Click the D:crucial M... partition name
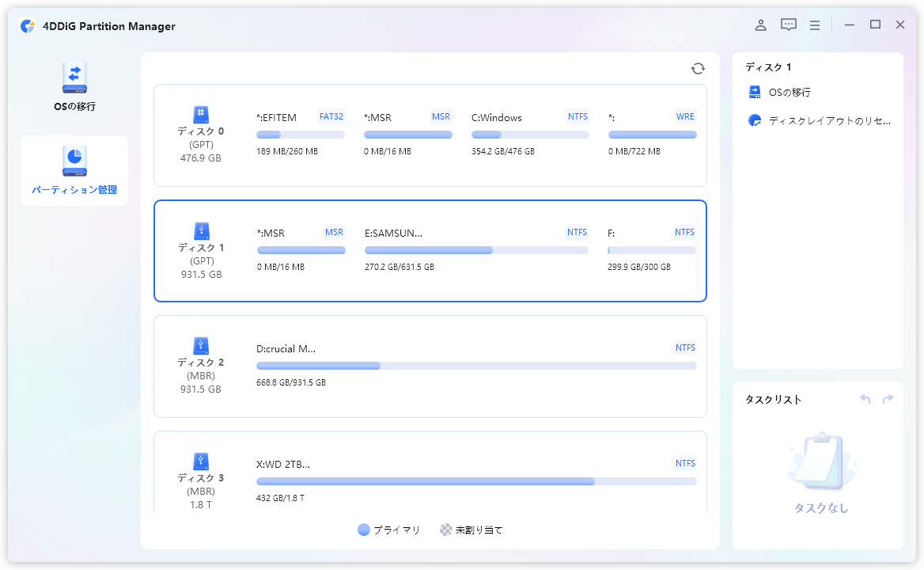 (x=286, y=348)
